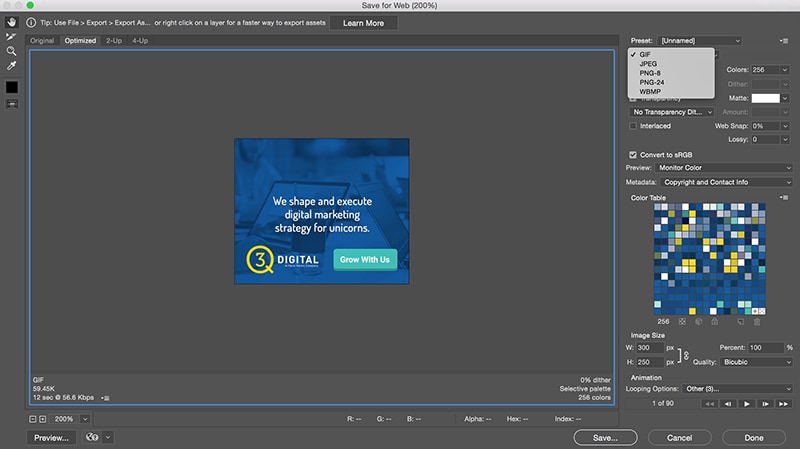Click the tip info icon

(31, 22)
